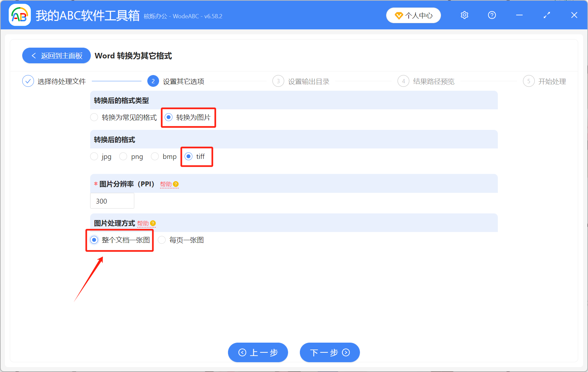Click the 下一步 button
The image size is (588, 372).
pos(329,352)
